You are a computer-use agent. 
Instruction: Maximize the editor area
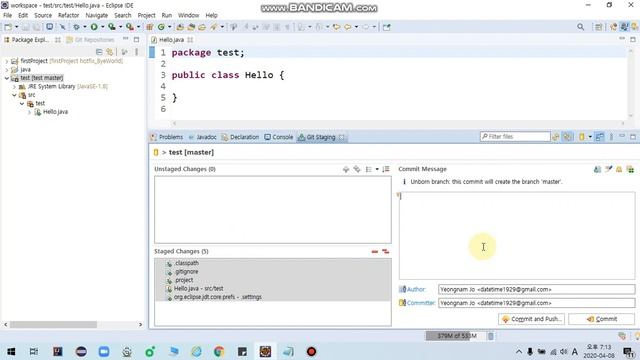[633, 39]
